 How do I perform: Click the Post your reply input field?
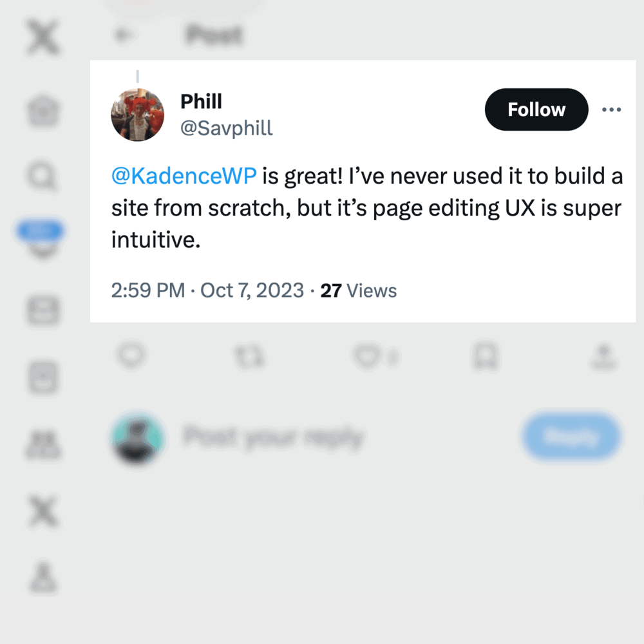coord(273,437)
